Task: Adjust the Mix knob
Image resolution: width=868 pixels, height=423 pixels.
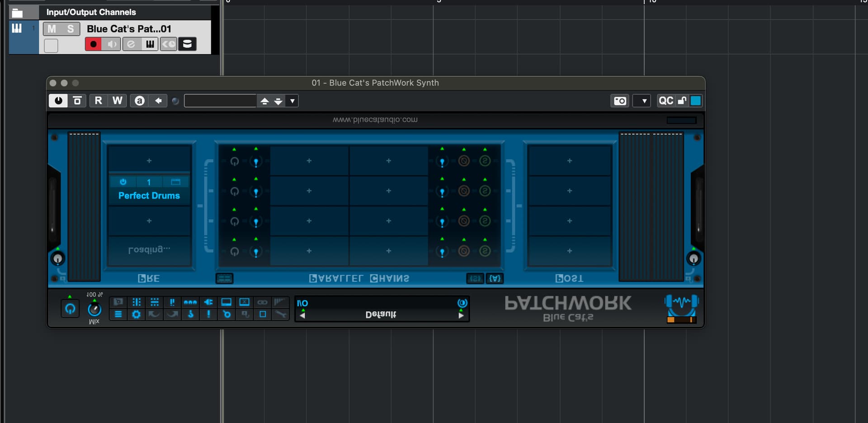Action: pos(94,309)
